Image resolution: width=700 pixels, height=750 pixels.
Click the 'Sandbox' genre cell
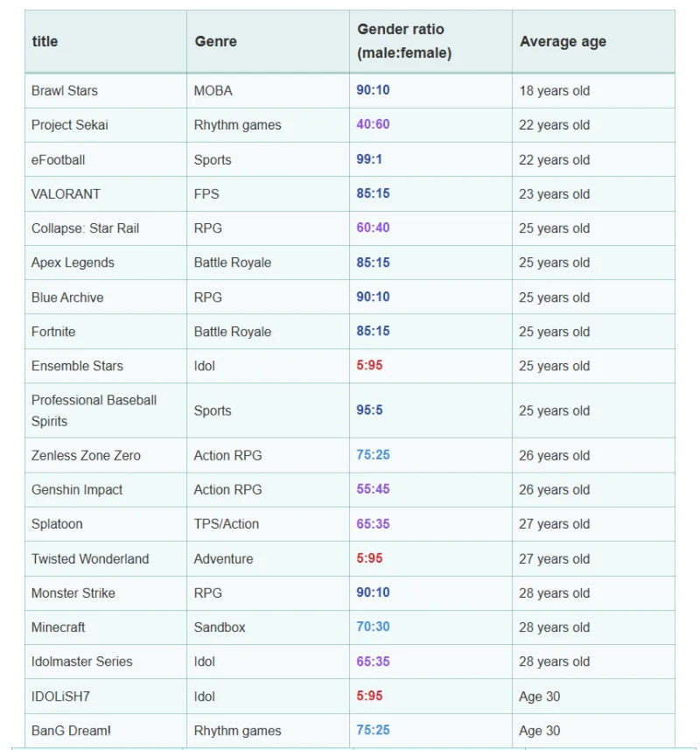[x=269, y=627]
